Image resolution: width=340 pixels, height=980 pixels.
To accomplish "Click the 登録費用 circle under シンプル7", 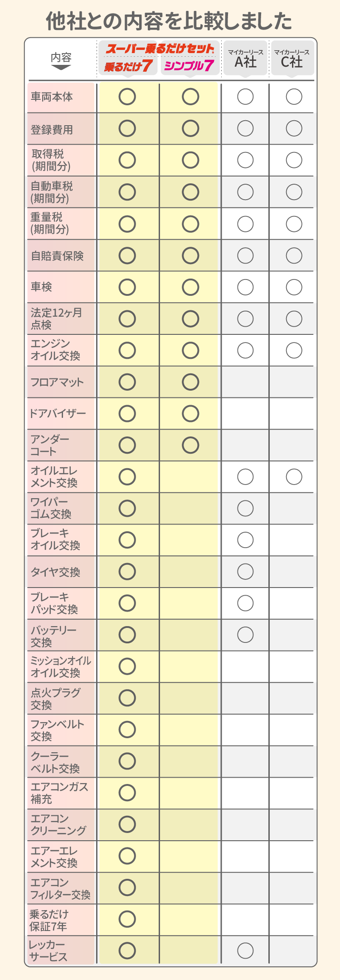I will (x=190, y=128).
